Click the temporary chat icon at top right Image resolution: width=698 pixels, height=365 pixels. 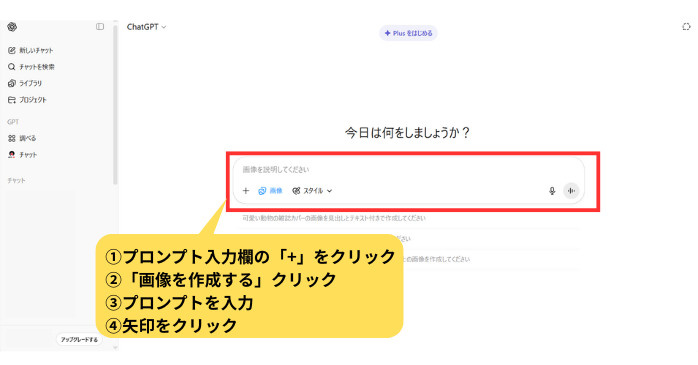[686, 27]
